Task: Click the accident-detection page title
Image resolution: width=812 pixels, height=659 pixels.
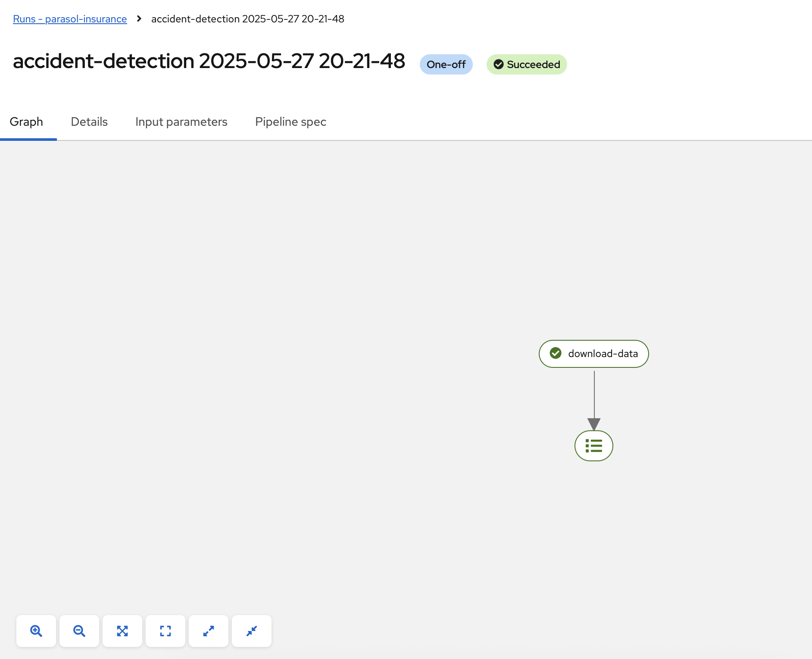Action: (209, 61)
